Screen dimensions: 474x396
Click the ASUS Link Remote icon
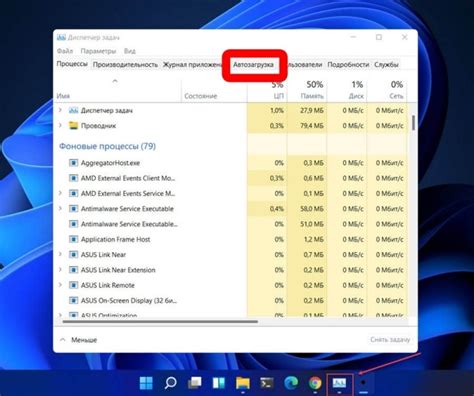(x=73, y=285)
